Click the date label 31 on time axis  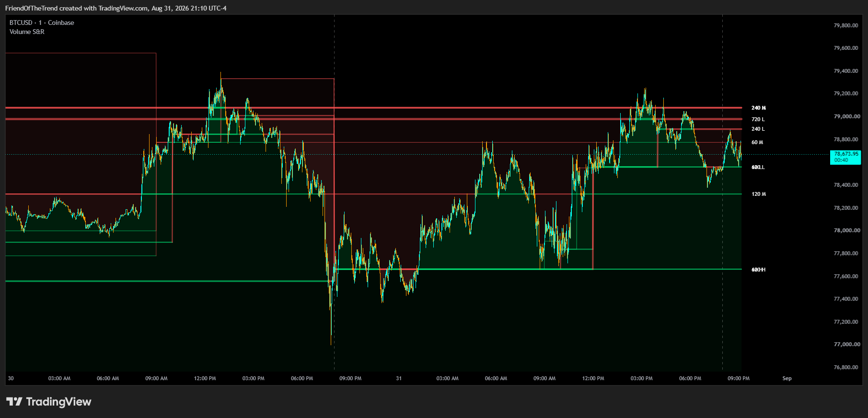coord(399,378)
